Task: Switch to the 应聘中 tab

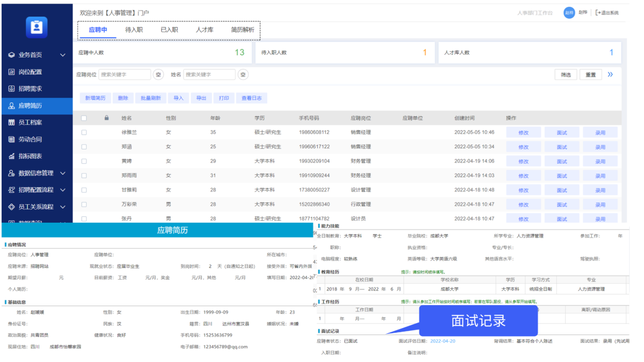Action: (98, 30)
